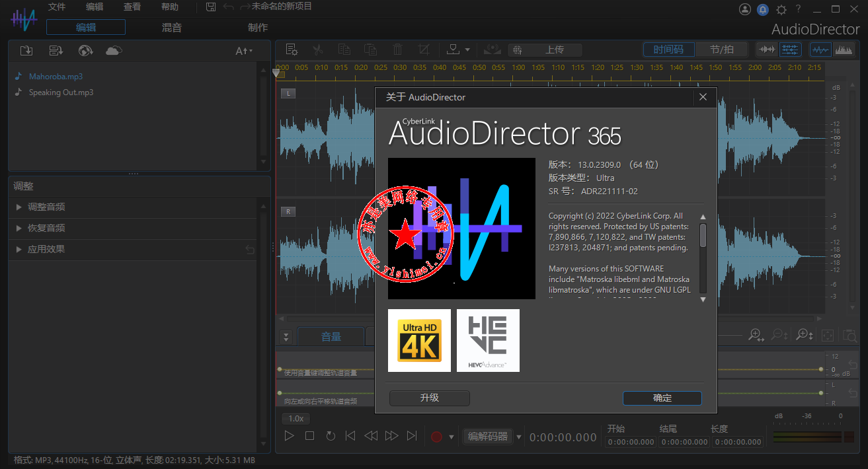
Task: Click the redo arrow in the title bar
Action: (x=245, y=7)
